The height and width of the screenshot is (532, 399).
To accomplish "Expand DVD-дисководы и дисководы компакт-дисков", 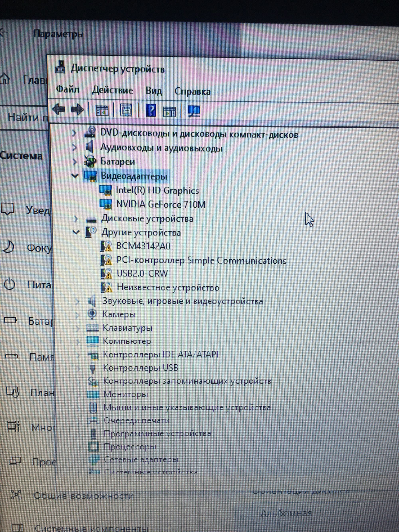I will pos(75,133).
